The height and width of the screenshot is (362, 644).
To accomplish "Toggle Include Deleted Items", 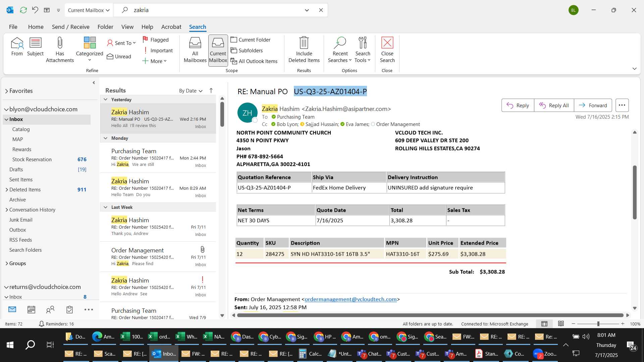I will (304, 50).
